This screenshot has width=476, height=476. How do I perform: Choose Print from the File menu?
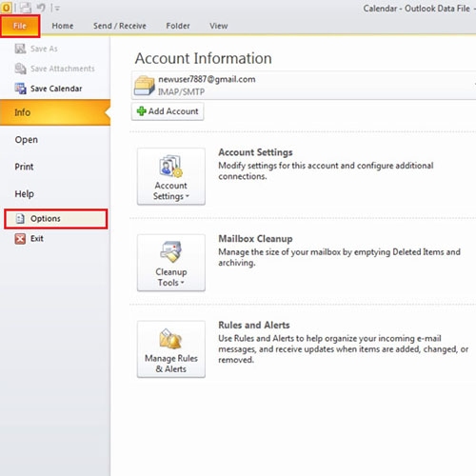(24, 167)
